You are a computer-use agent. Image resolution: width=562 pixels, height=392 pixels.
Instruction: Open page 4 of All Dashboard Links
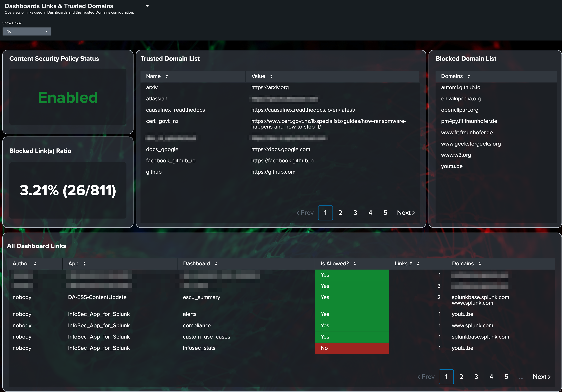[491, 377]
